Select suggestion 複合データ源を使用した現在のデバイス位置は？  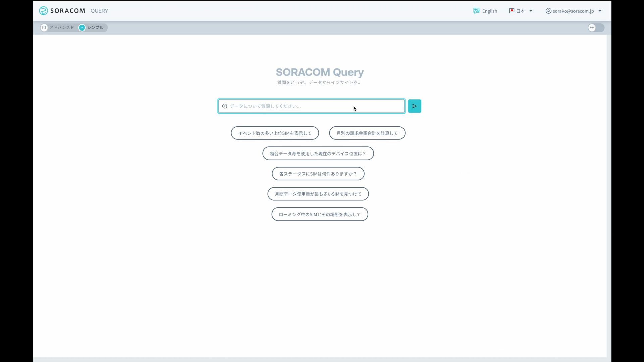pyautogui.click(x=318, y=153)
